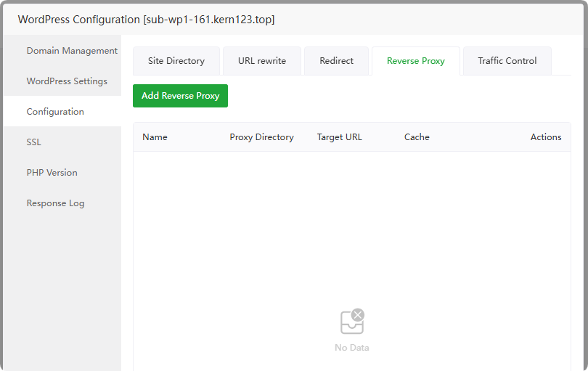The height and width of the screenshot is (371, 588).
Task: Click the No Data label
Action: (352, 348)
